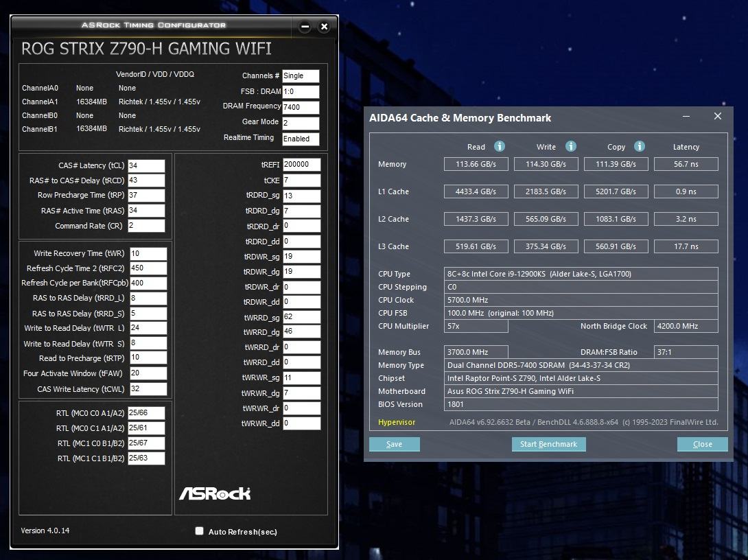
Task: Click the Memory Write result 114.30 GB/s
Action: 546,164
